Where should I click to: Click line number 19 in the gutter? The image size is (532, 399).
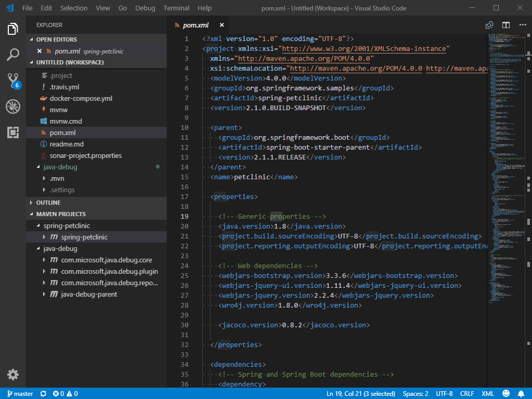184,217
